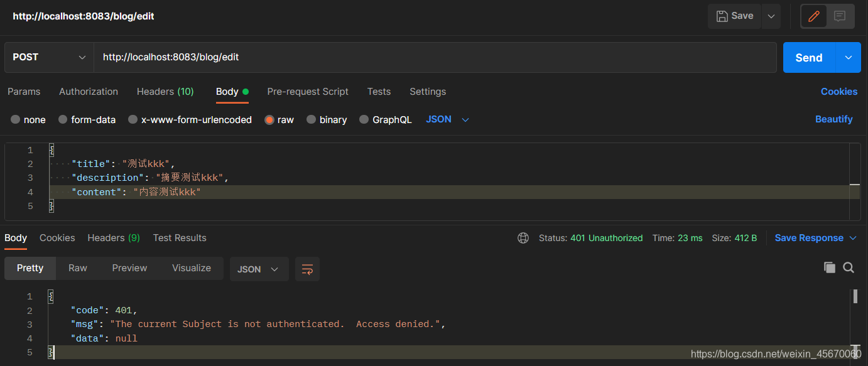Click the "description" line in request body
Screen dimensions: 868x366
150,178
